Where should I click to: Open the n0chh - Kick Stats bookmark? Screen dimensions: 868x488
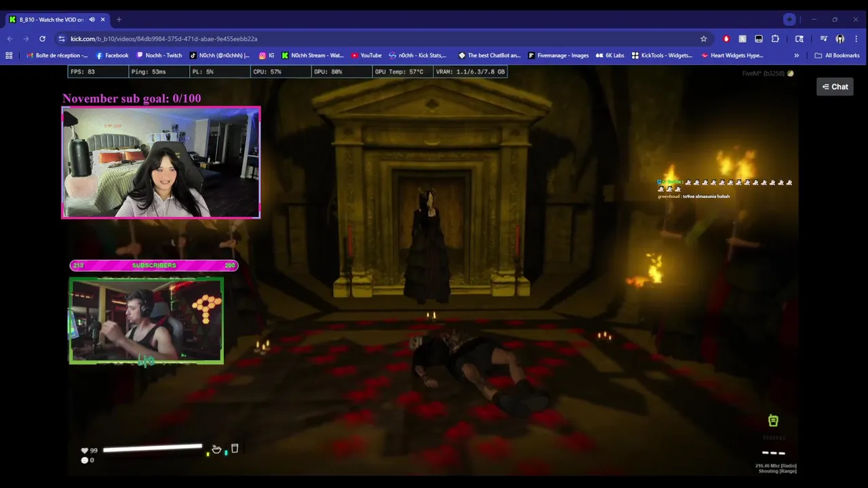coord(418,56)
